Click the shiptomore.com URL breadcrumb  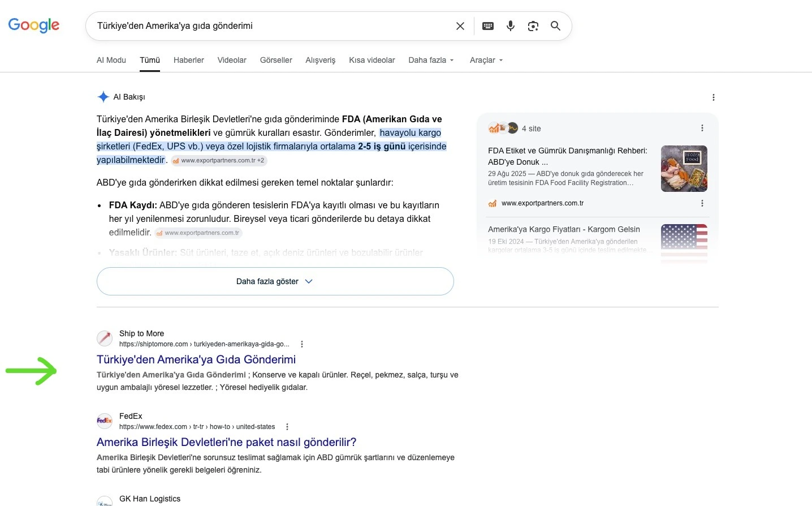[204, 344]
